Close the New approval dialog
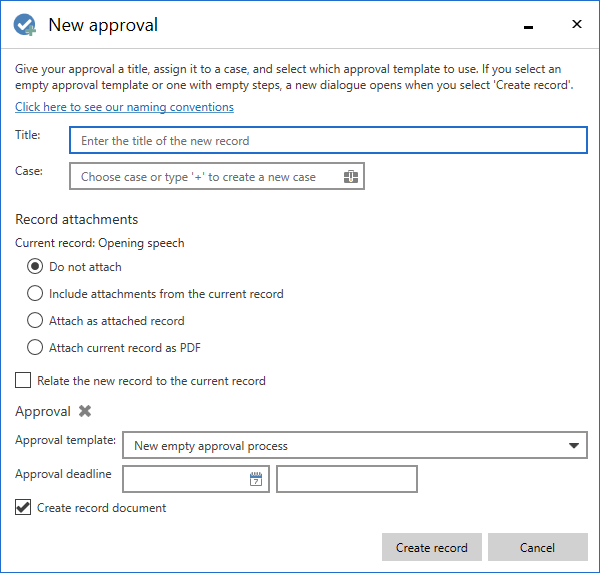The width and height of the screenshot is (600, 573). (x=577, y=24)
